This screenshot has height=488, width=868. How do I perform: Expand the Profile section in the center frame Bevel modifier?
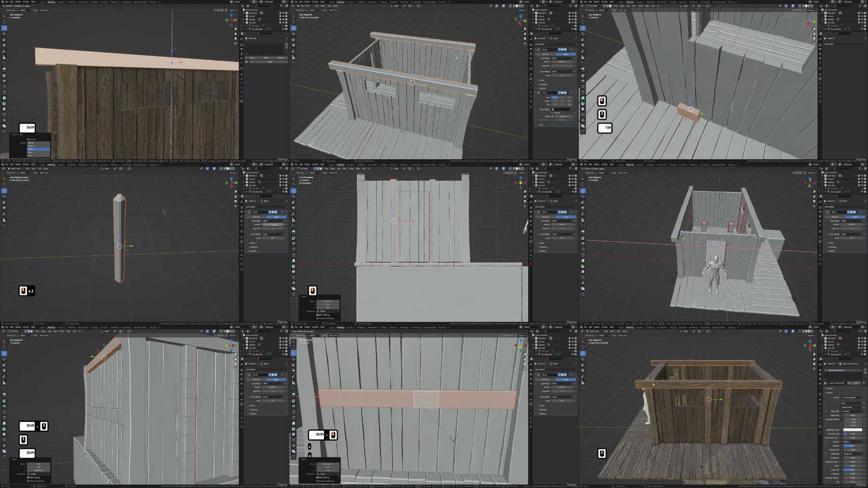coord(542,243)
